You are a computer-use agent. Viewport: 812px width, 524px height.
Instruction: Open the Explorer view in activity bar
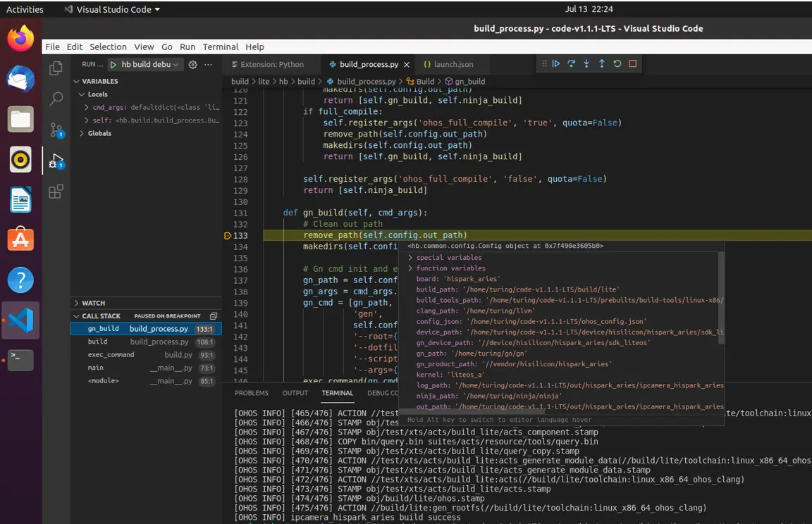pos(56,68)
